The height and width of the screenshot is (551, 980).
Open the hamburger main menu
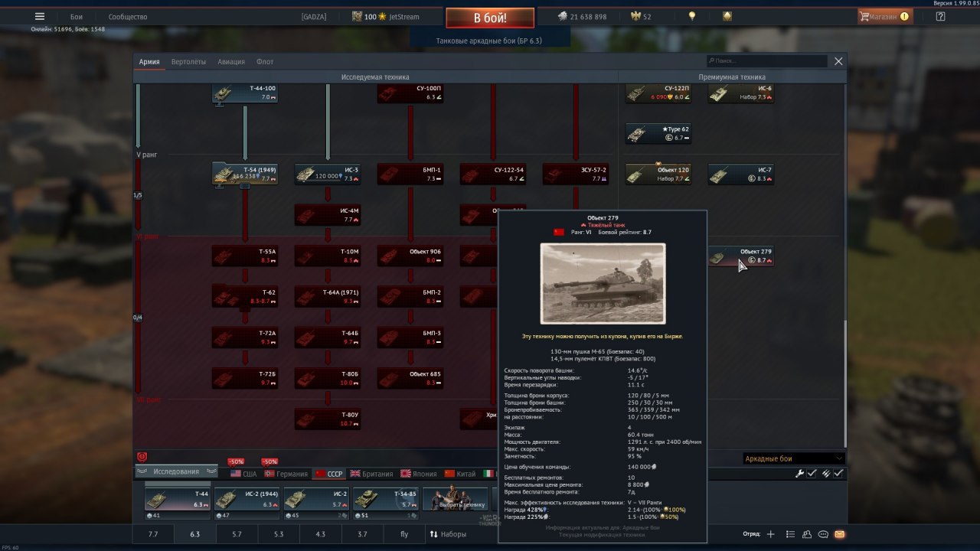click(40, 16)
